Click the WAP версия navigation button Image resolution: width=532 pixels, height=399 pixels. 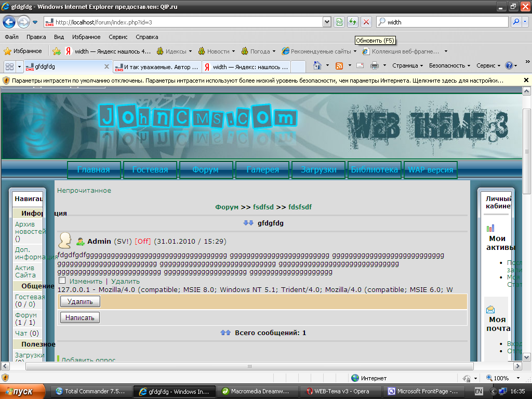point(431,170)
